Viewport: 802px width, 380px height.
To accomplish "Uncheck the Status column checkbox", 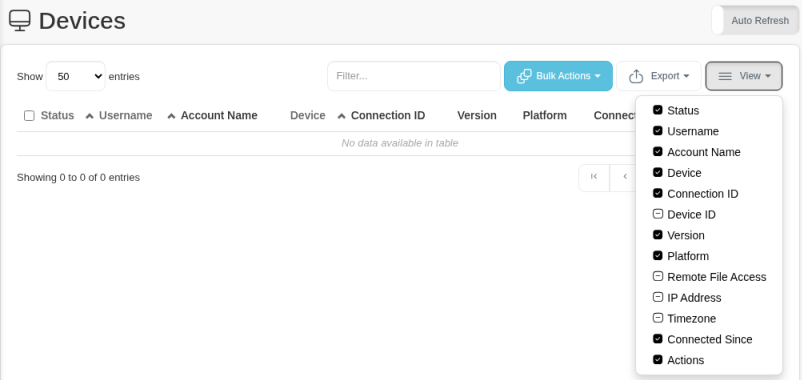I will point(658,110).
